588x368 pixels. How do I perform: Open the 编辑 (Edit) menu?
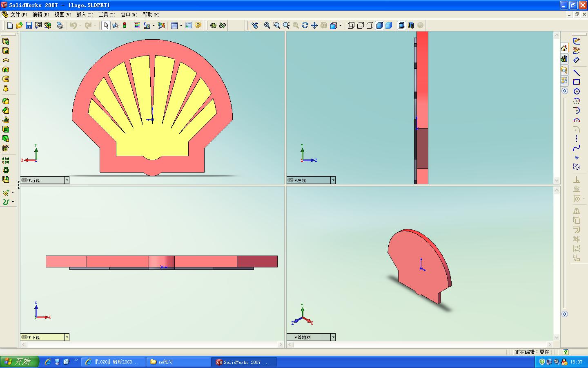click(40, 15)
